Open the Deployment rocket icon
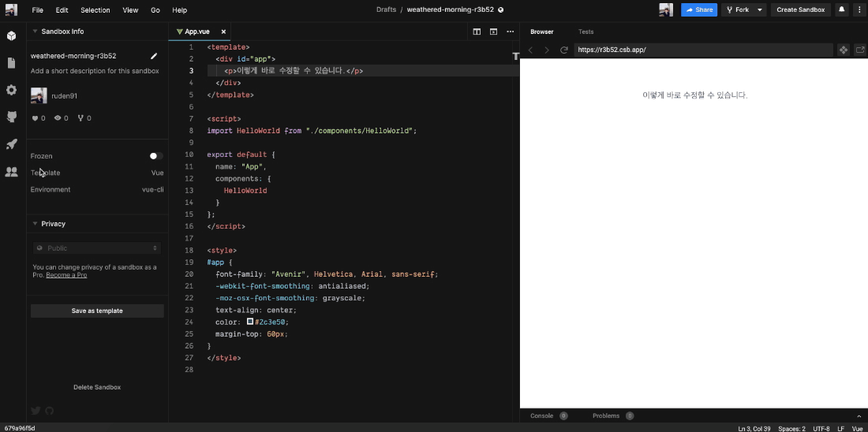Screen dimensions: 868x432 11,144
